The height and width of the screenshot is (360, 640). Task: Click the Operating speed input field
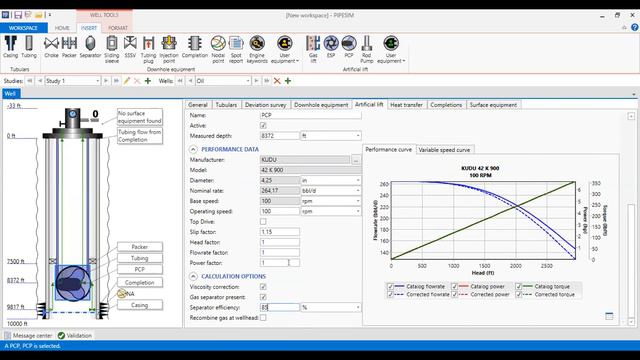click(280, 211)
